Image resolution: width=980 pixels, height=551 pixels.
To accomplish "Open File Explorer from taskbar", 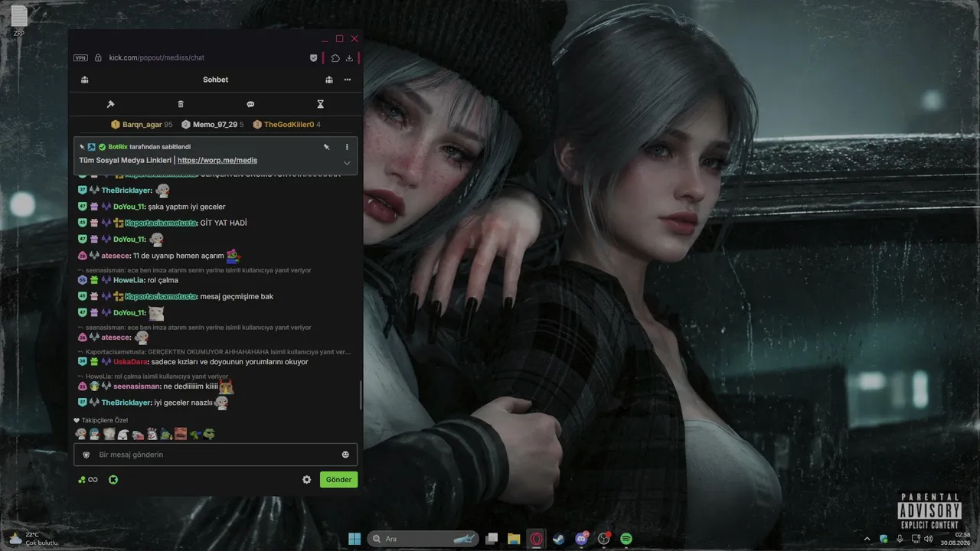I will [x=514, y=539].
